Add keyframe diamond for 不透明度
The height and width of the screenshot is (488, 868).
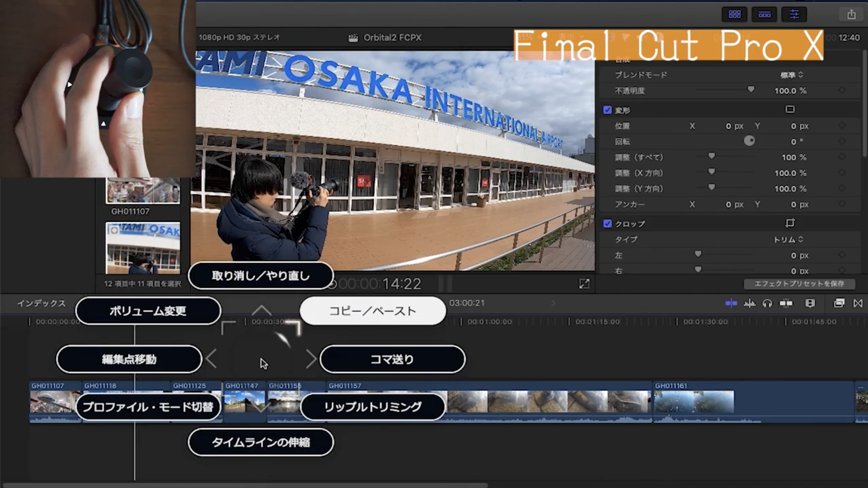[842, 90]
